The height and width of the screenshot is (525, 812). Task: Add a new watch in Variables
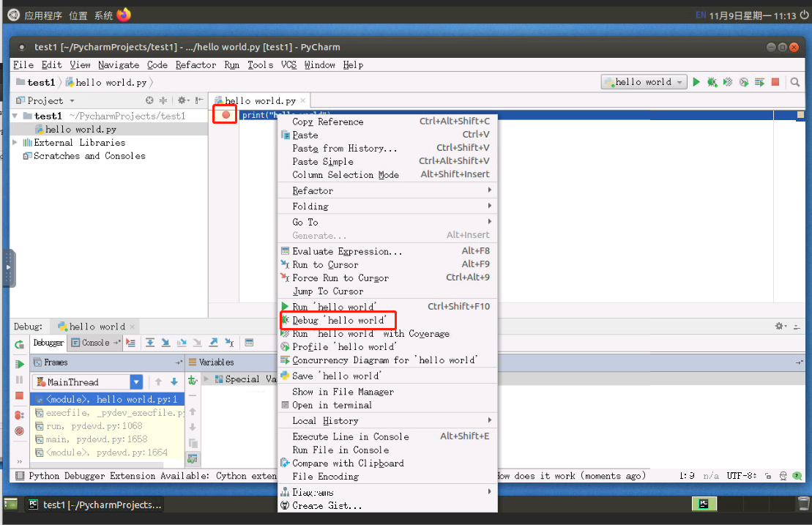[193, 381]
